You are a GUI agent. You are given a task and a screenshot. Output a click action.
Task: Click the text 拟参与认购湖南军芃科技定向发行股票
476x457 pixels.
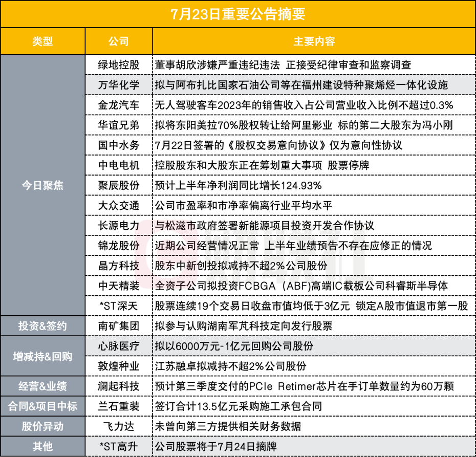pos(244,326)
